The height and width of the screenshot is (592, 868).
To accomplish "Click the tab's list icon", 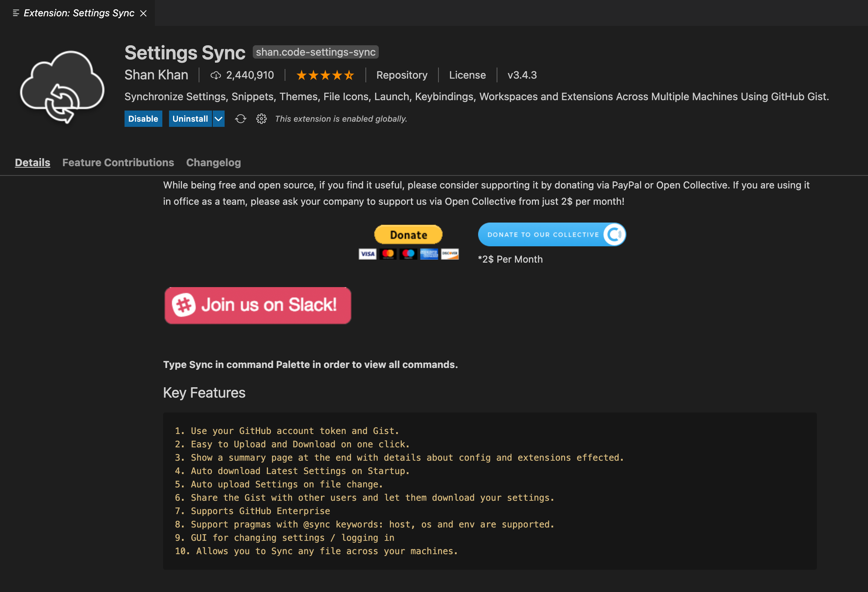I will [16, 13].
